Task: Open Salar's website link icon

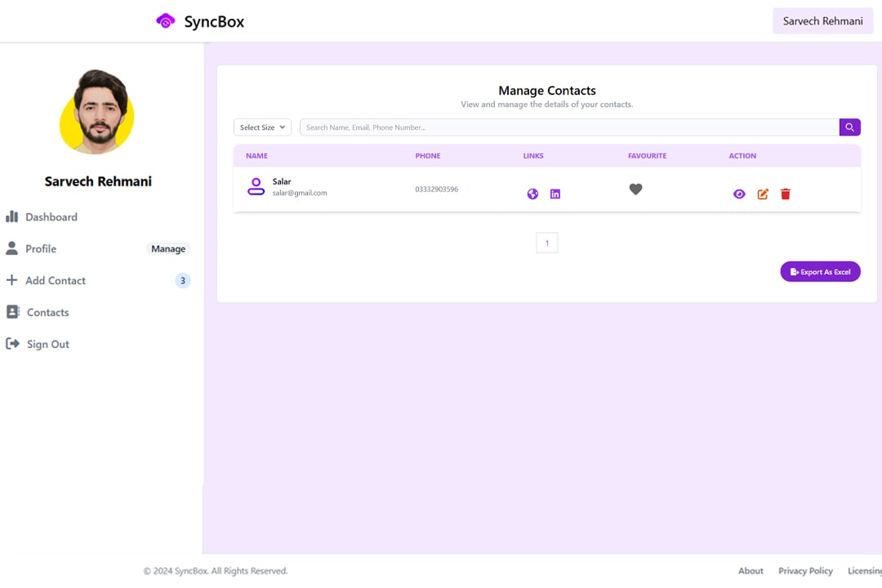Action: click(532, 194)
